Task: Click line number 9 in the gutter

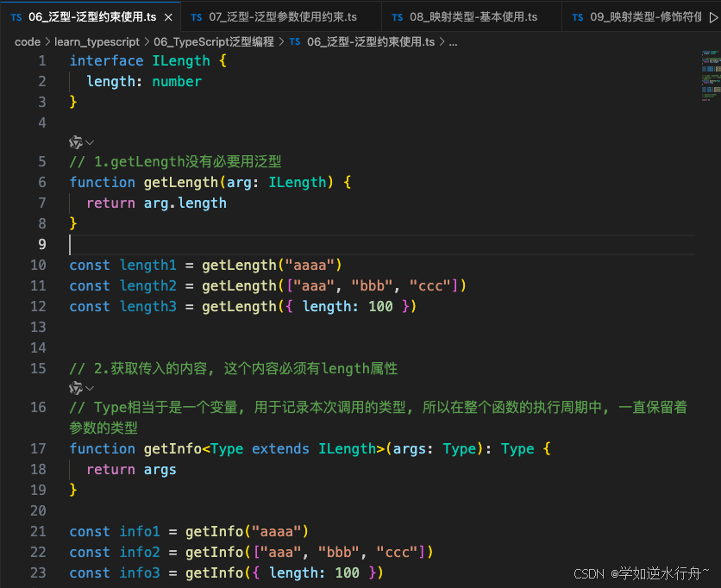Action: pos(42,244)
